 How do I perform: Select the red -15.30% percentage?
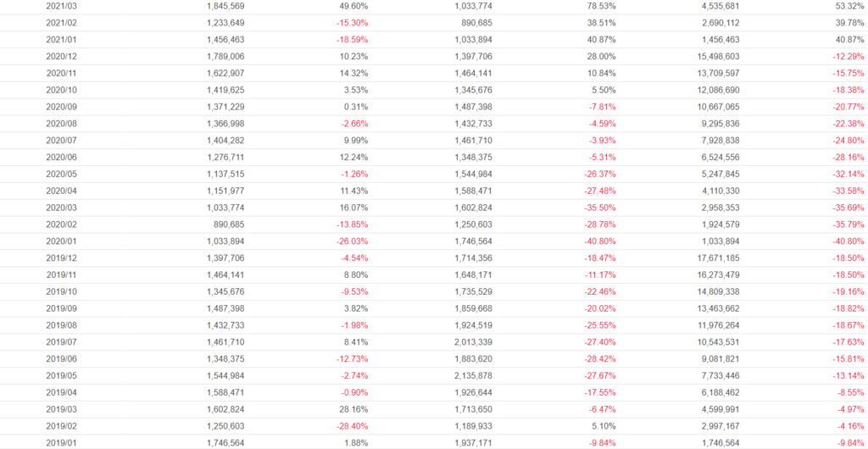coord(350,23)
